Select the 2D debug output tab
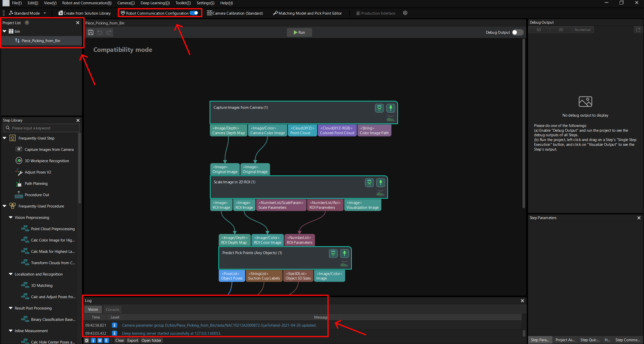The image size is (644, 344). [561, 30]
